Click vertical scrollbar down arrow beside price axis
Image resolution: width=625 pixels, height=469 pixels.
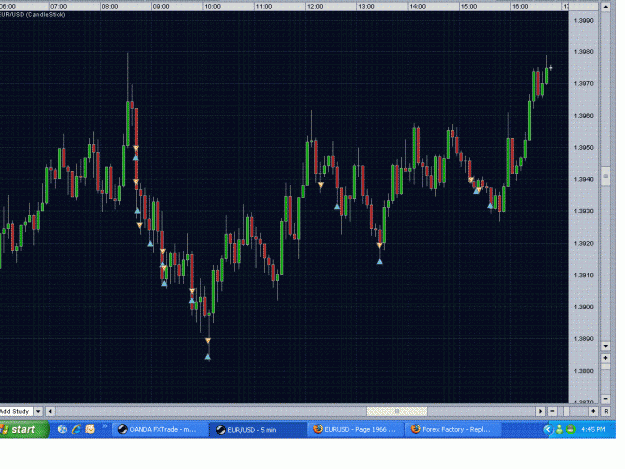(605, 346)
